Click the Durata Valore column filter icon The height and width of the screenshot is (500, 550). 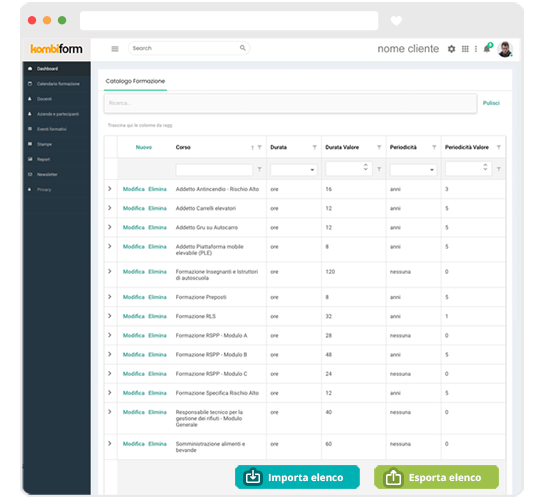click(x=379, y=147)
